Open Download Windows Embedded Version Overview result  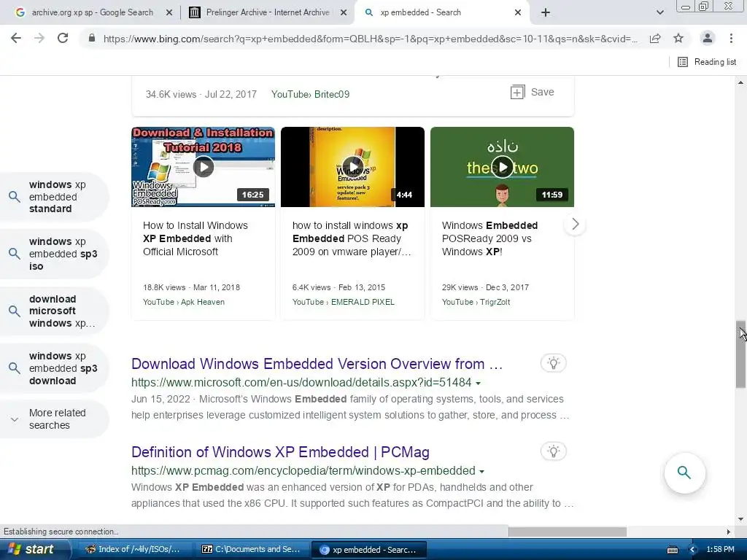click(317, 364)
